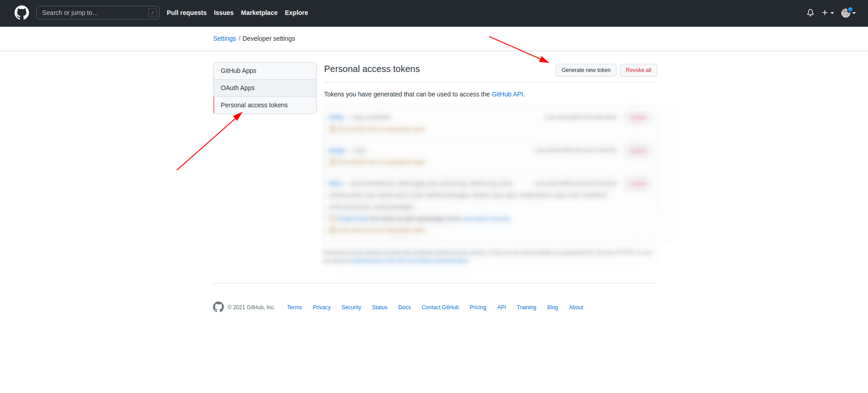The height and width of the screenshot is (393, 868).
Task: Focus the Search or jump to field
Action: coord(93,13)
